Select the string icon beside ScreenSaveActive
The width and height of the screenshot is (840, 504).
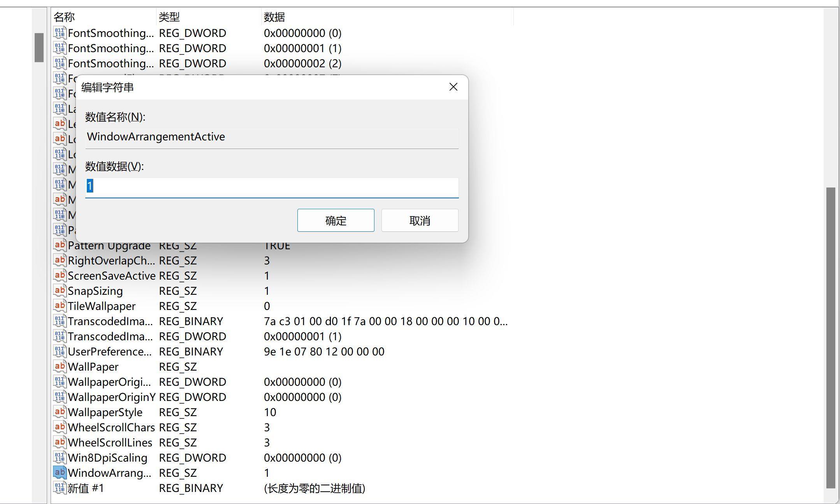[60, 275]
